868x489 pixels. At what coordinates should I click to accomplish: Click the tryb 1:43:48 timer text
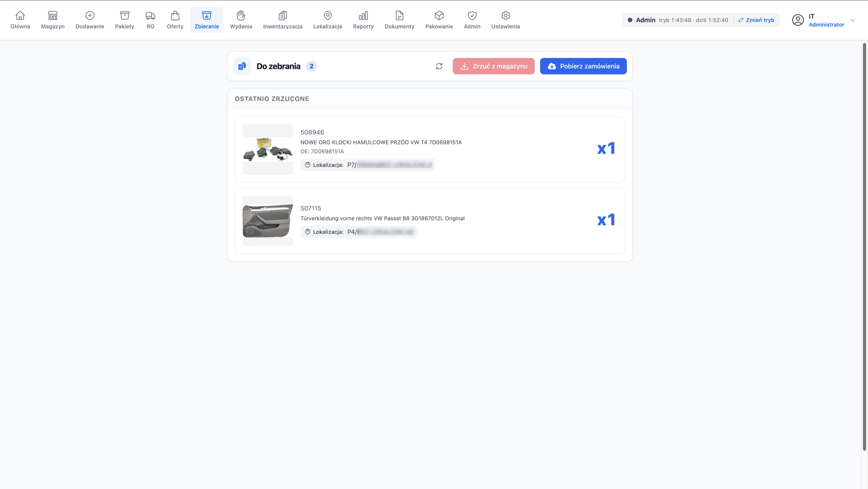coord(675,20)
